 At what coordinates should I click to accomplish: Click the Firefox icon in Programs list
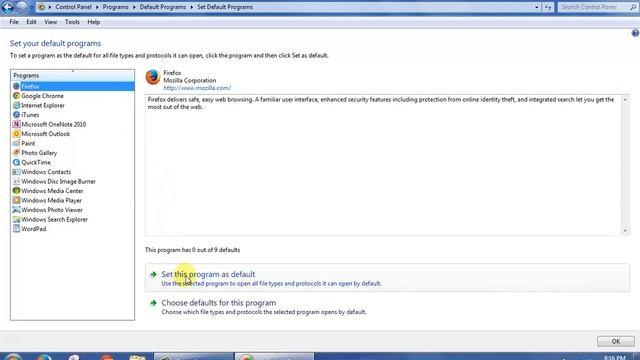pos(16,86)
